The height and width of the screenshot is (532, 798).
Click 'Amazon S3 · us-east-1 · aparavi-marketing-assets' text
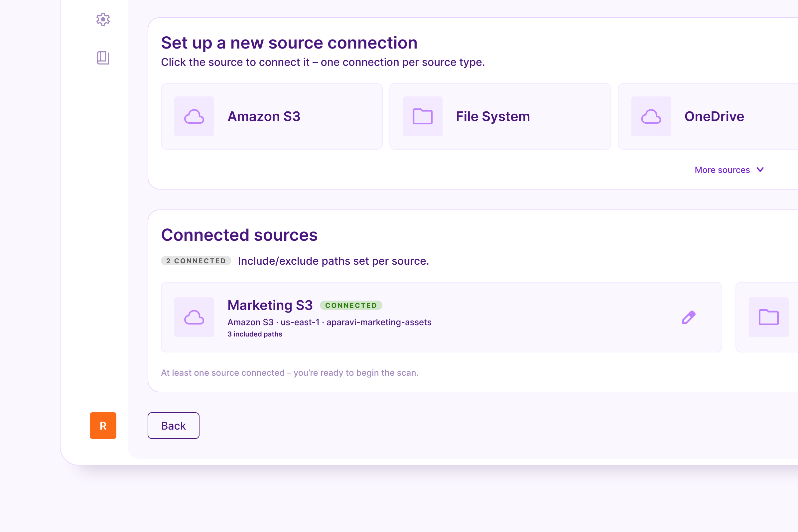click(330, 322)
